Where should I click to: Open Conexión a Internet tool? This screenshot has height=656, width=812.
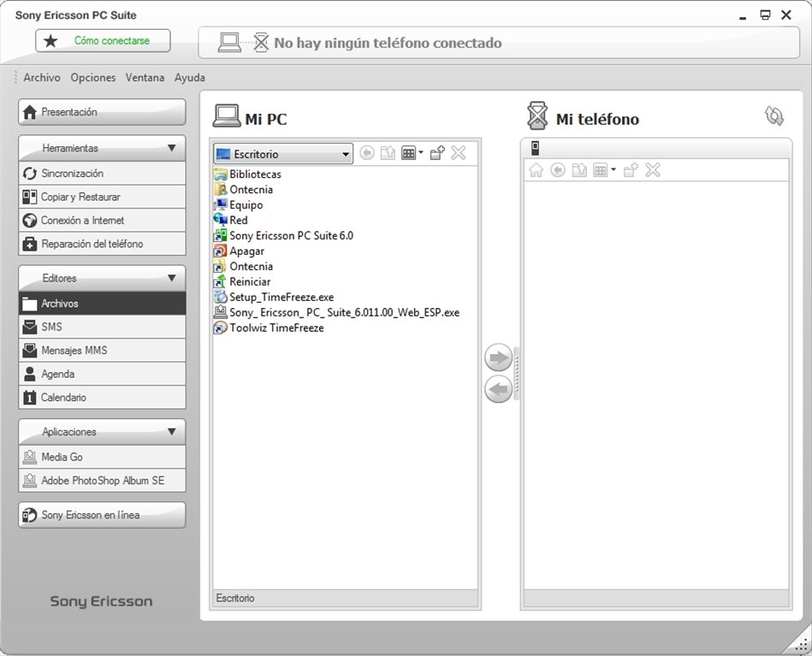click(x=102, y=220)
